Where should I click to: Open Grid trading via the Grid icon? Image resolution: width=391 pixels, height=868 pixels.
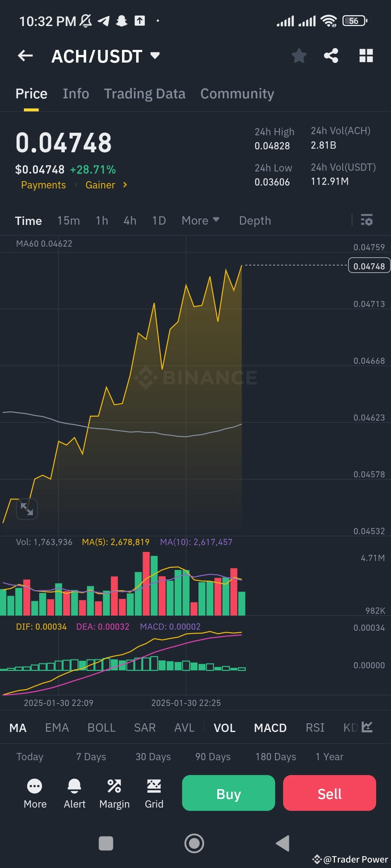154,793
